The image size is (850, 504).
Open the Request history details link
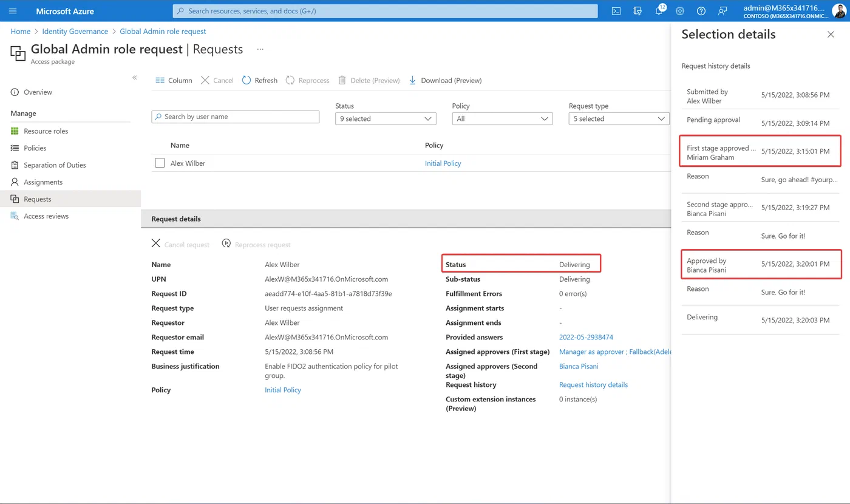[x=593, y=384]
